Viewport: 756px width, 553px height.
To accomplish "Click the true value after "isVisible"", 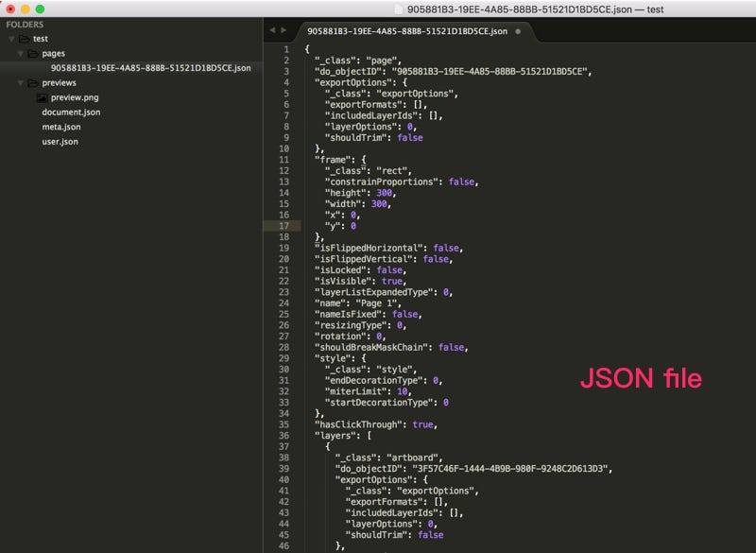I will [x=392, y=281].
